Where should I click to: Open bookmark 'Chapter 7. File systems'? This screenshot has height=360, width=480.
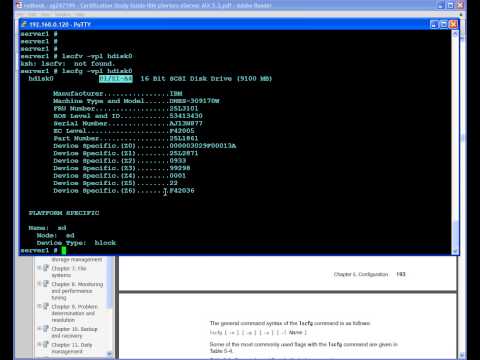[x=69, y=272]
